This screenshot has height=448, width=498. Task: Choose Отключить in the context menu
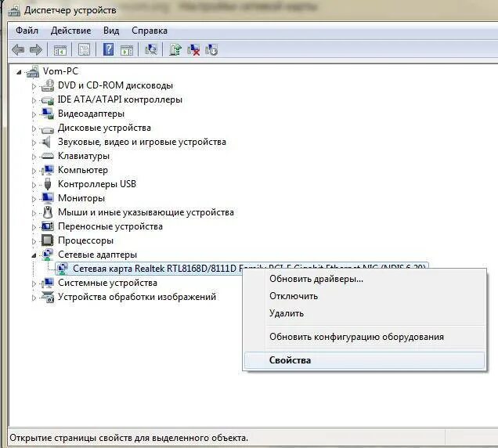click(x=365, y=296)
